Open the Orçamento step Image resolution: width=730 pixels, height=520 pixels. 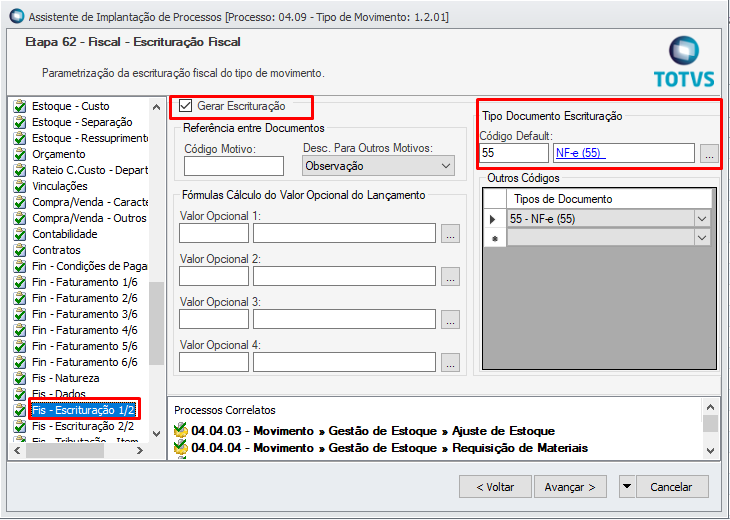[x=59, y=154]
